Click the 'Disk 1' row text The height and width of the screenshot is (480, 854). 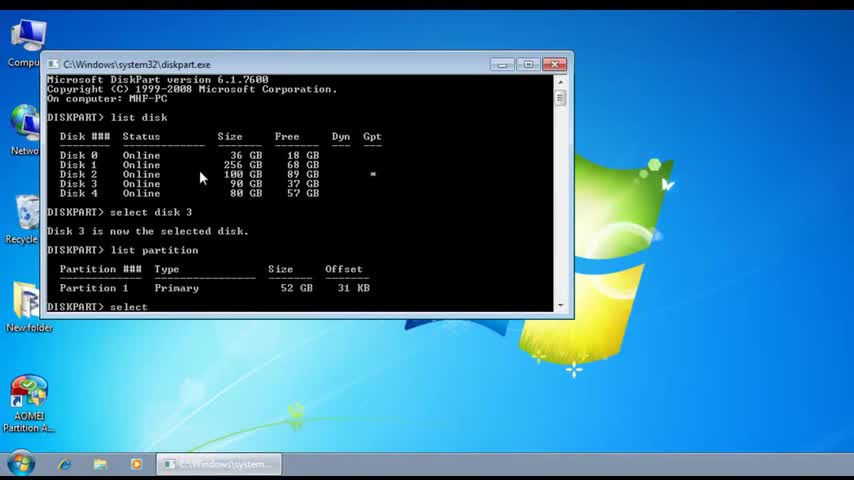point(78,165)
